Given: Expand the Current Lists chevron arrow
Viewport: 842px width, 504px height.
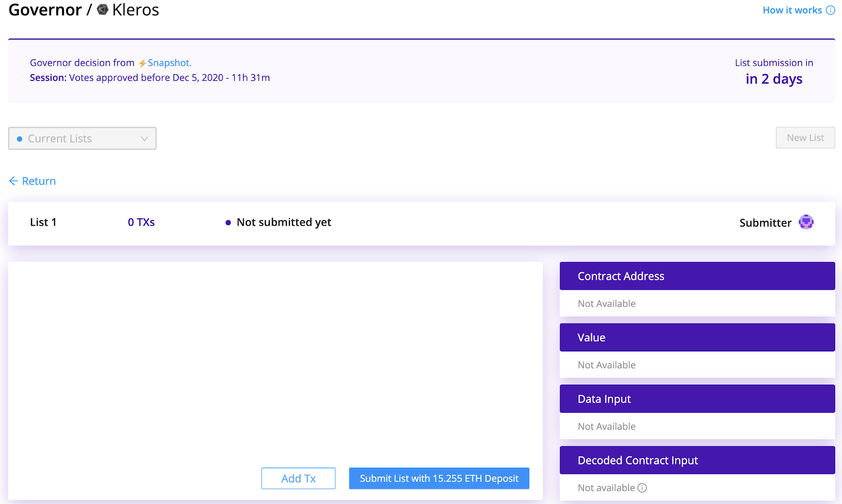Looking at the screenshot, I should click(x=144, y=139).
